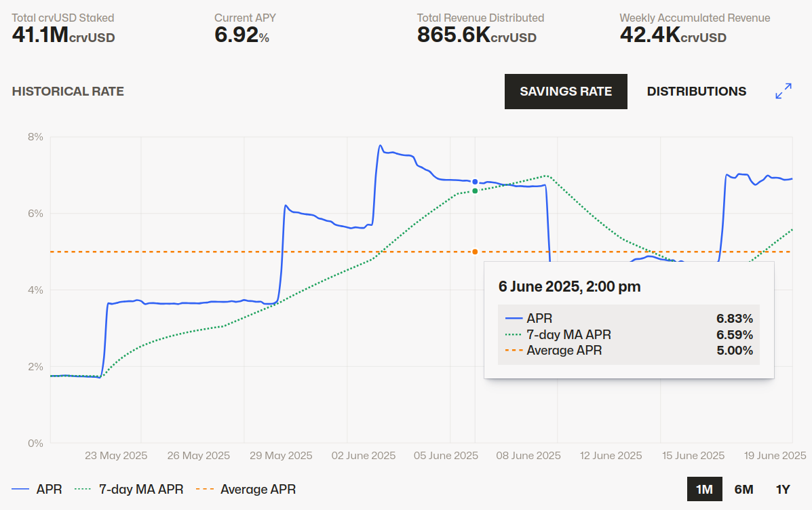Expand the chart to fullscreen
This screenshot has width=812, height=510.
click(x=784, y=92)
